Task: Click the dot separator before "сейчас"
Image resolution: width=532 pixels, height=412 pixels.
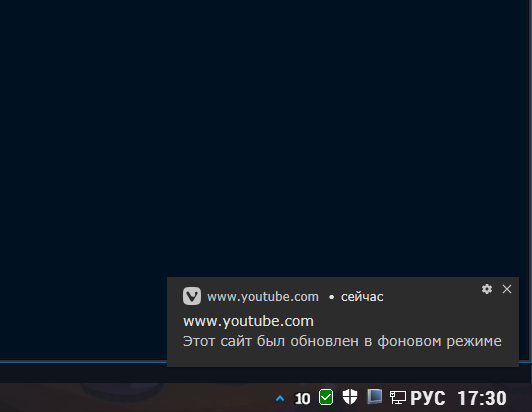Action: [331, 297]
